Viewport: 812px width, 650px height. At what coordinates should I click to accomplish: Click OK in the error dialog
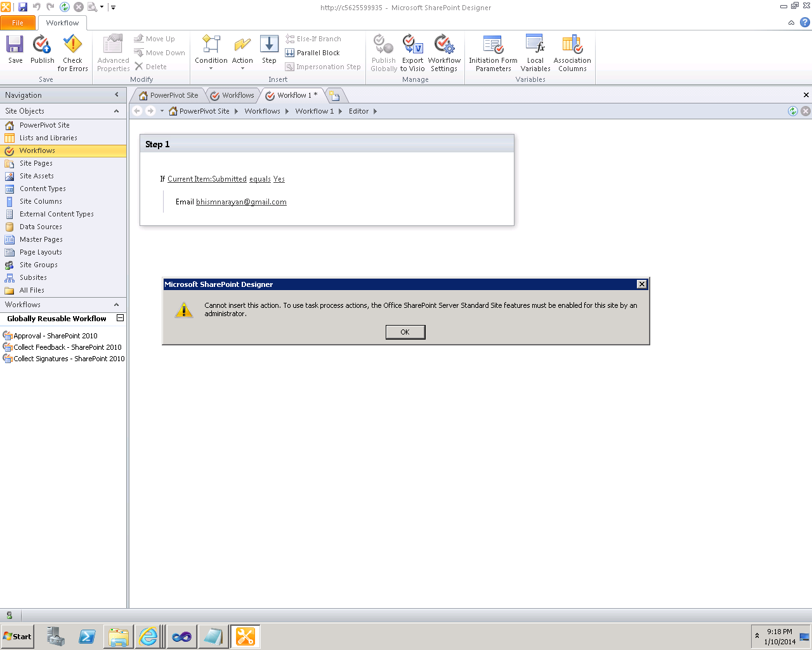[x=405, y=332]
